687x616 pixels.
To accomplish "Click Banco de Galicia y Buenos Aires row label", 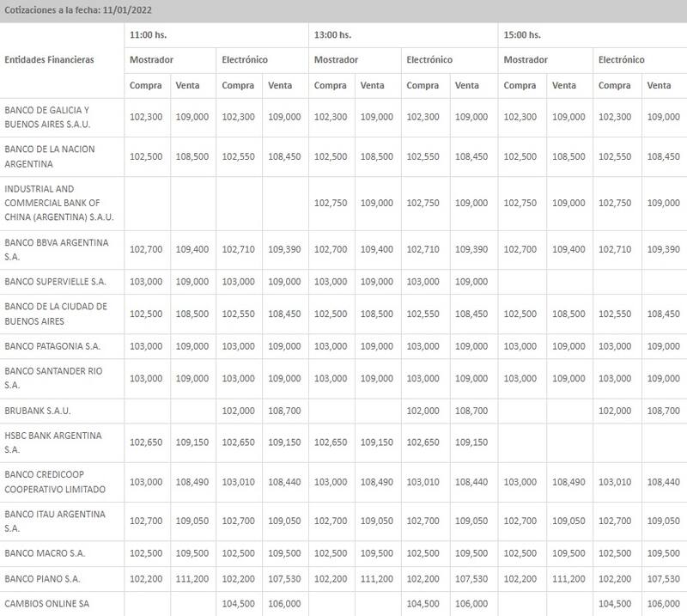I will [x=47, y=117].
